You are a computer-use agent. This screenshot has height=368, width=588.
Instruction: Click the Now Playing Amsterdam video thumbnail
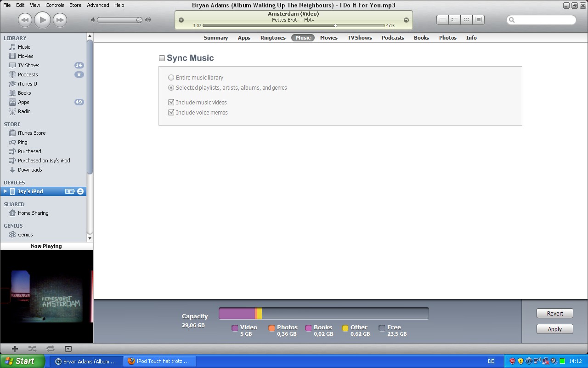(x=46, y=296)
